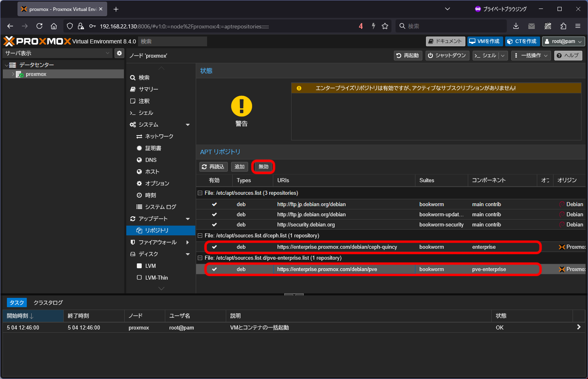Open a new browser tab
The image size is (588, 379).
click(116, 9)
